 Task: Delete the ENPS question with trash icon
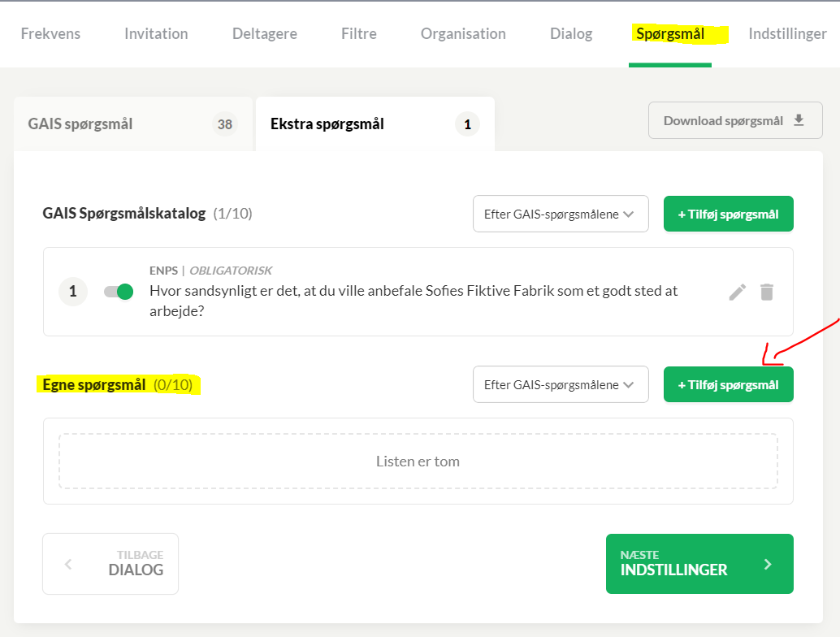(x=767, y=292)
